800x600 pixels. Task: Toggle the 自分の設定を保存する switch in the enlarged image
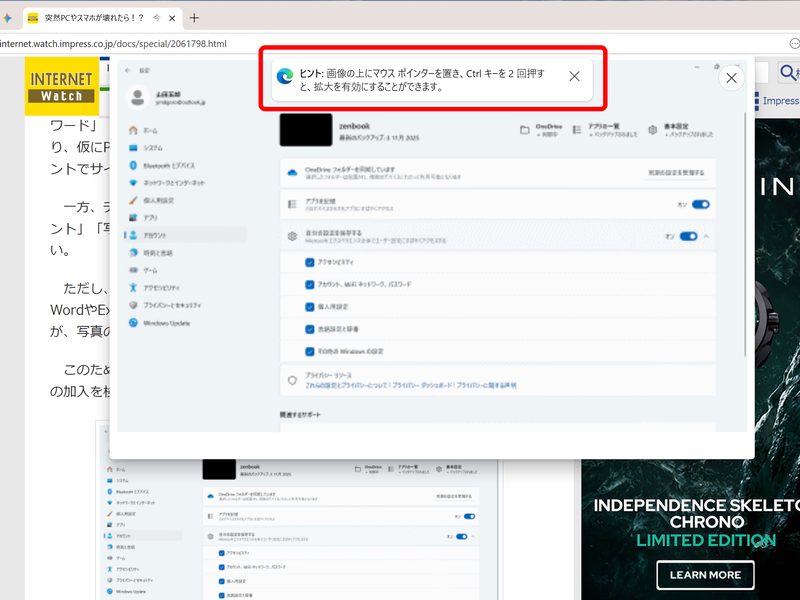[688, 236]
